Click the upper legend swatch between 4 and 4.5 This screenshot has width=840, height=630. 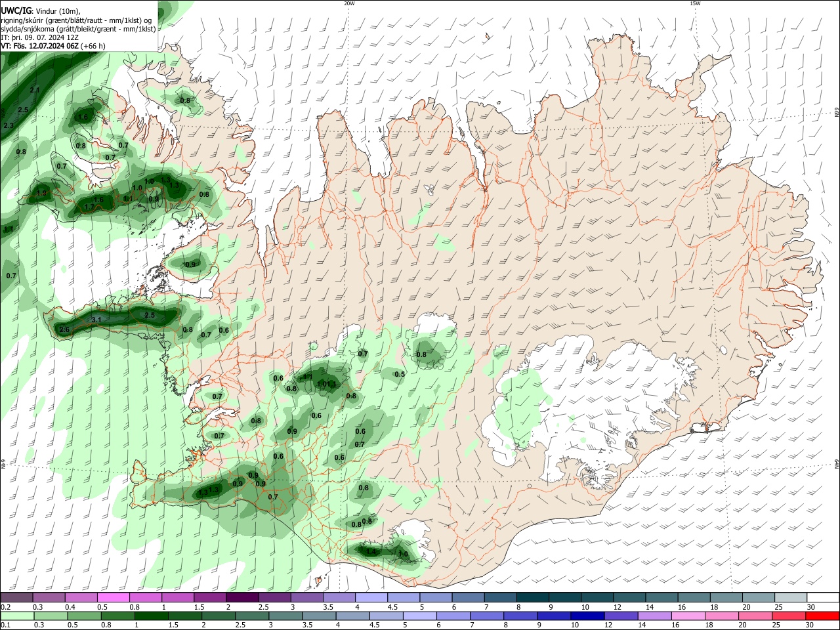click(x=371, y=597)
